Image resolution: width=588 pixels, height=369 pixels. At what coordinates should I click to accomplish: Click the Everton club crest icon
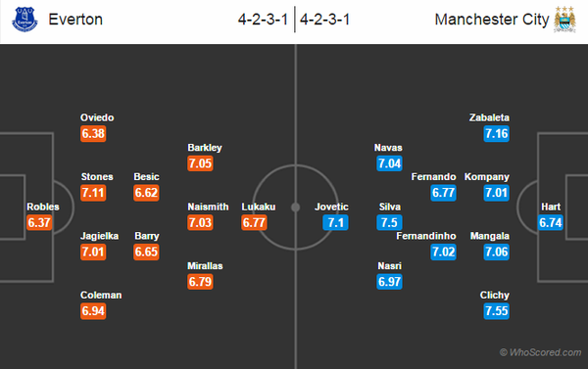pyautogui.click(x=24, y=20)
